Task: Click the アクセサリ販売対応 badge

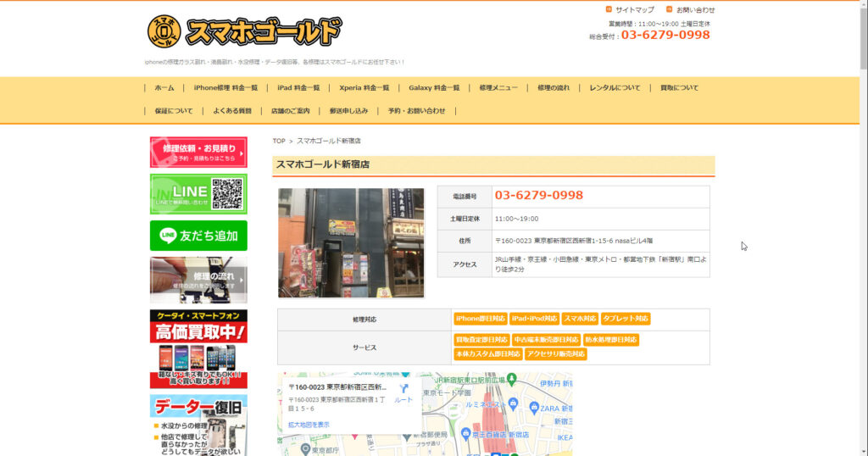Action: point(556,353)
